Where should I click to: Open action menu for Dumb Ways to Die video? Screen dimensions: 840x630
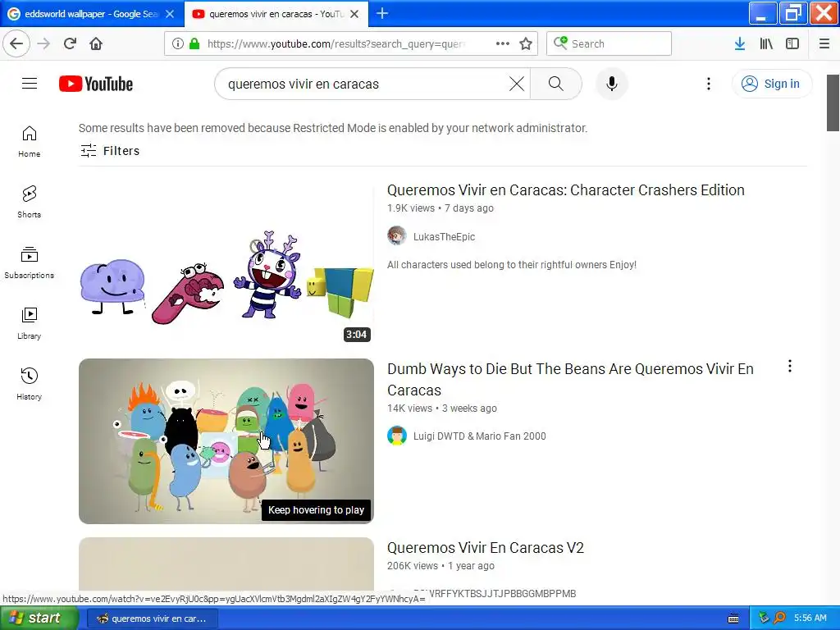click(x=790, y=367)
